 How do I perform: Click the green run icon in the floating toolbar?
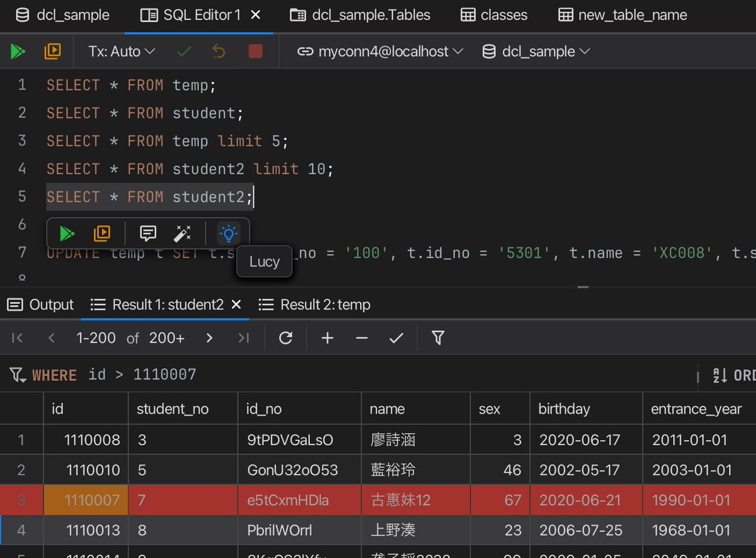click(x=66, y=234)
